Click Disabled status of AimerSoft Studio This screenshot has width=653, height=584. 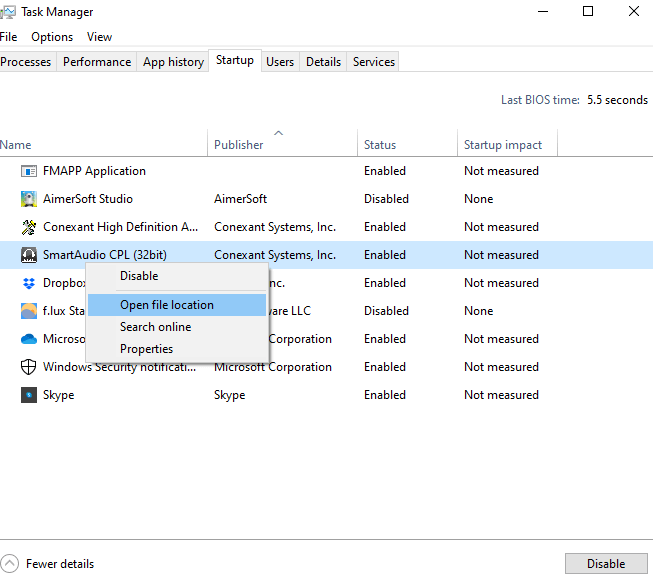point(386,199)
